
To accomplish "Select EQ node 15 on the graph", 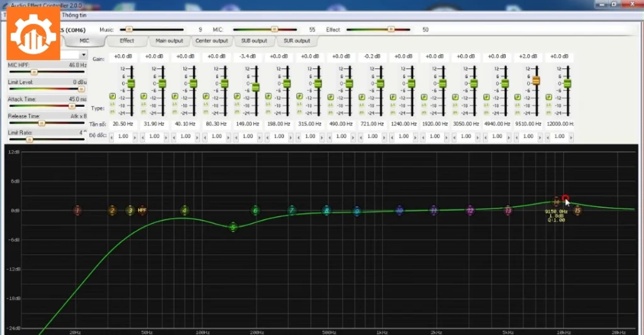I will coord(577,211).
